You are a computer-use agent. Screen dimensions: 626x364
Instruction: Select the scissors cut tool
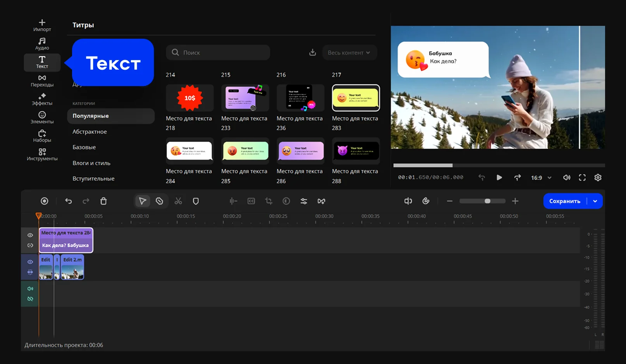click(178, 201)
